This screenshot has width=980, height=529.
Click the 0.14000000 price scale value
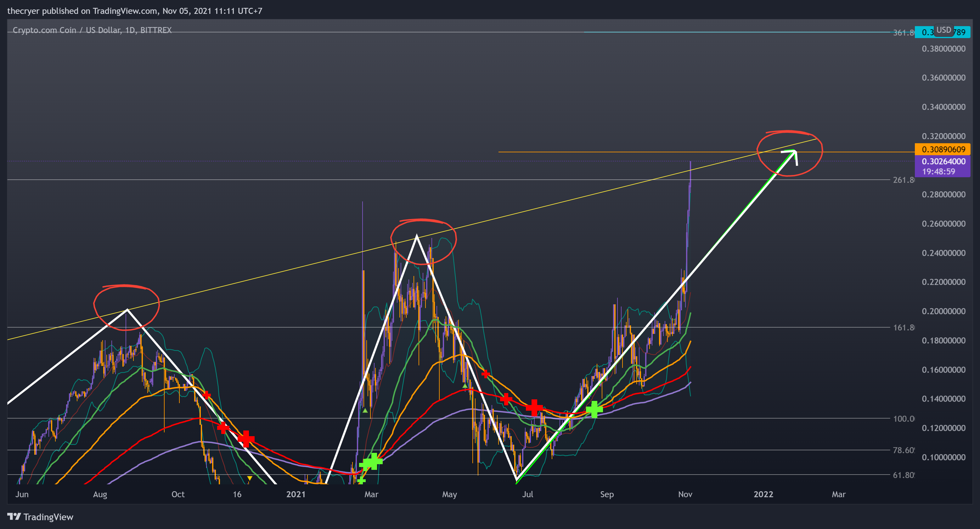[x=943, y=398]
